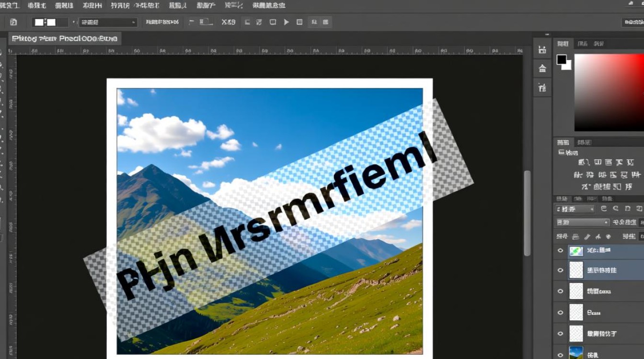Toggle visibility of the bottom landscape photo layer

tap(560, 355)
